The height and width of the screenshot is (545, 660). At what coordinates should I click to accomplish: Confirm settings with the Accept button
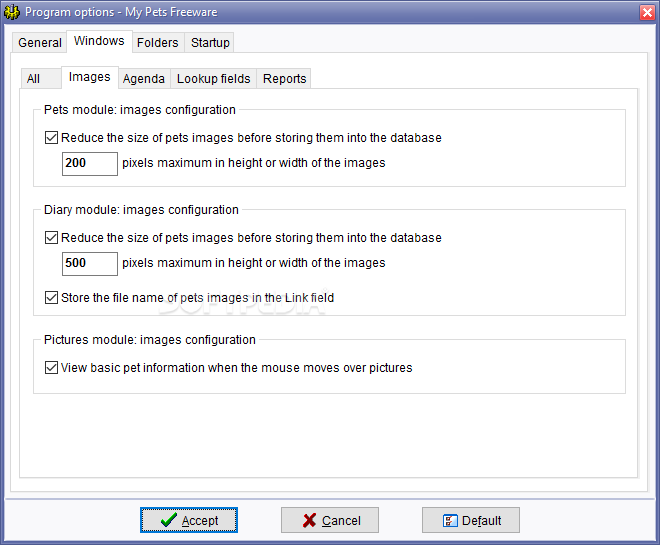(189, 520)
